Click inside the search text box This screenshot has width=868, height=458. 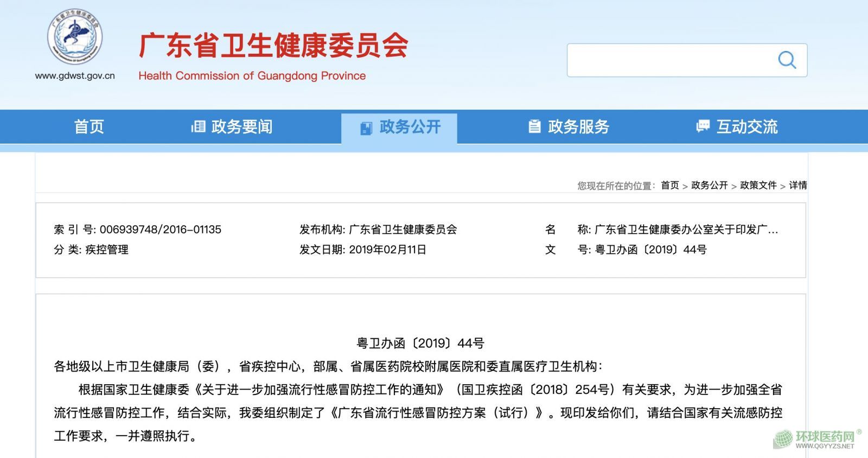pos(670,60)
